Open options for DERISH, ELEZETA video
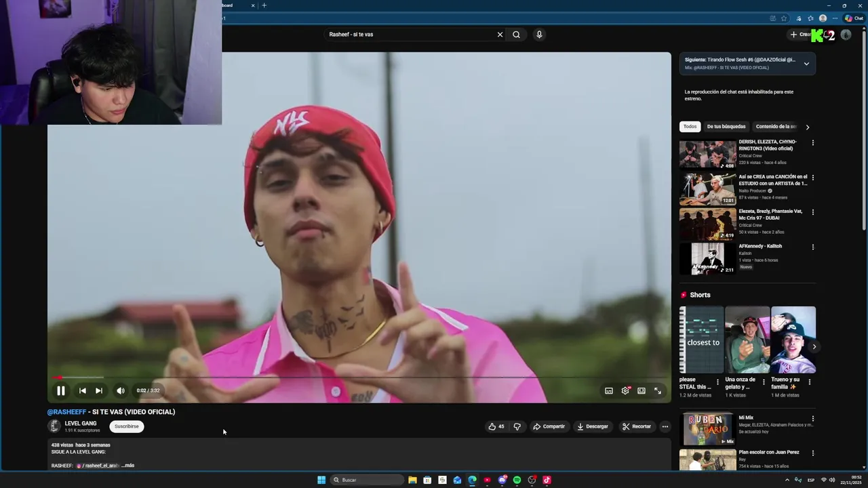The height and width of the screenshot is (488, 868). 812,143
